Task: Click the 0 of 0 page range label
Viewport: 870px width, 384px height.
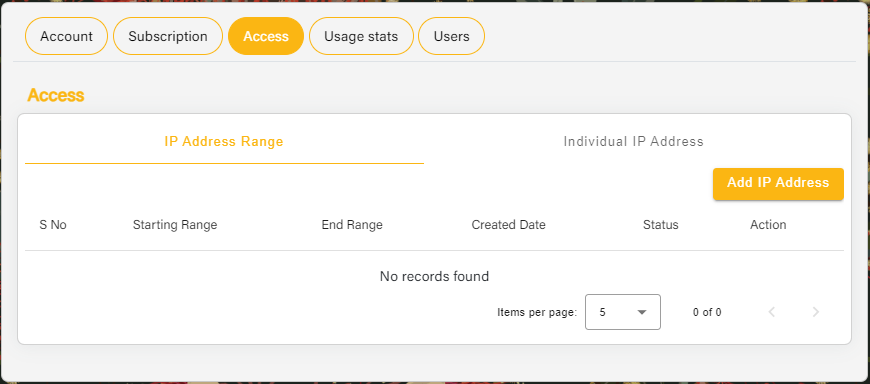Action: [x=707, y=312]
